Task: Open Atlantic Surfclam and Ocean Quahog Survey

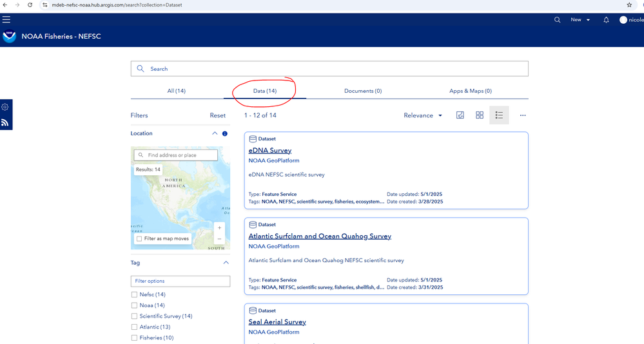Action: [320, 236]
